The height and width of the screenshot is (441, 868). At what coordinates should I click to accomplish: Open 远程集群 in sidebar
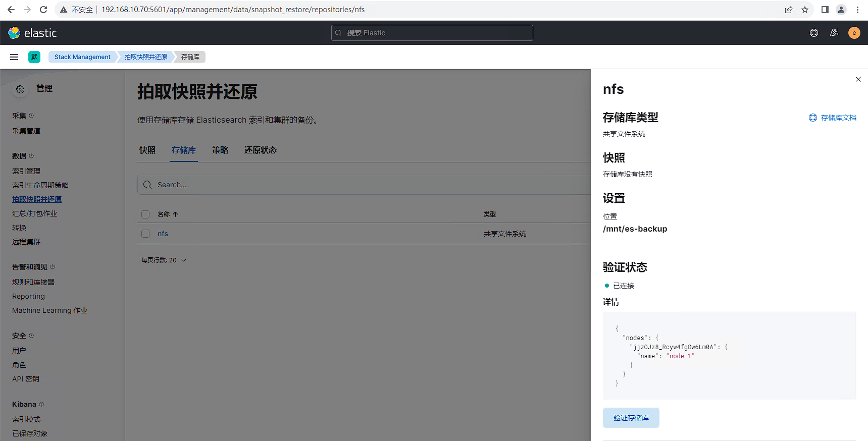point(26,242)
